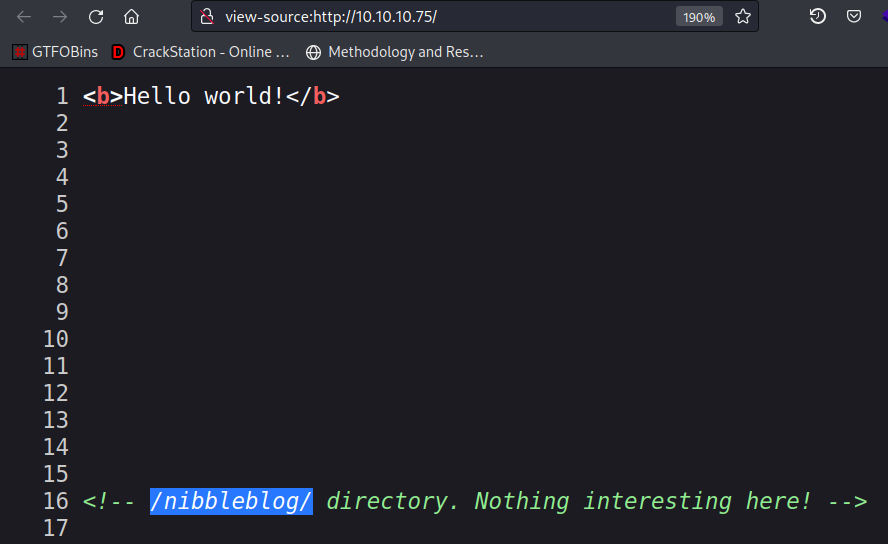Go back to the previous page
Viewport: 888px width, 544px height.
click(24, 17)
